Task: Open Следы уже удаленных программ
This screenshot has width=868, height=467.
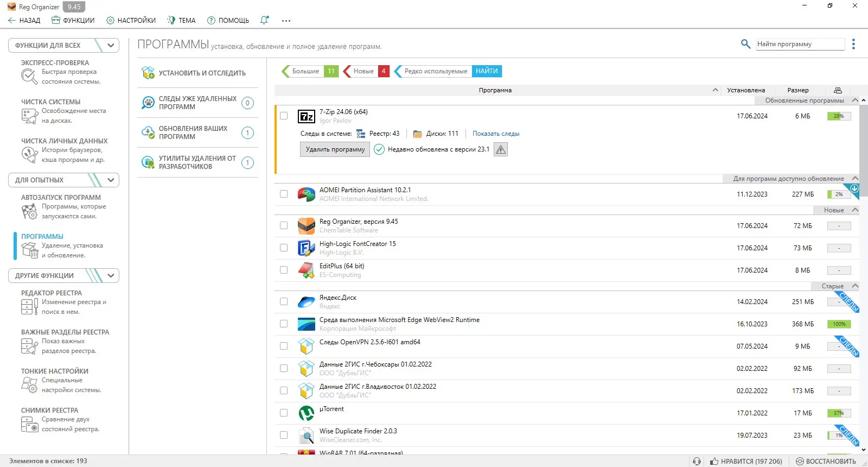Action: click(x=197, y=103)
